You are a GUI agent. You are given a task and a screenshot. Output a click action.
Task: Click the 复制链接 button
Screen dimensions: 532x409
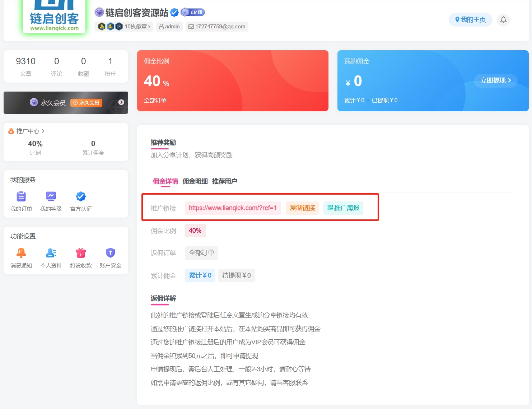pyautogui.click(x=302, y=208)
